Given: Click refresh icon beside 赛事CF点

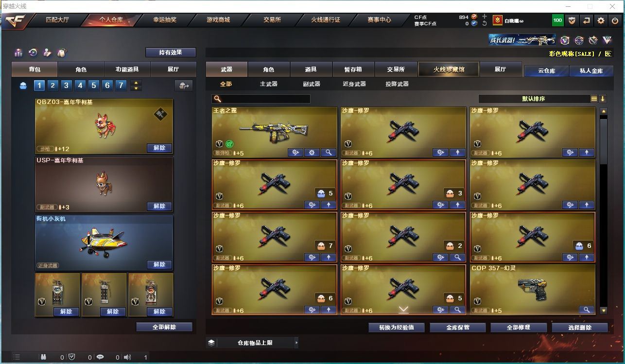Looking at the screenshot, I should [x=484, y=23].
